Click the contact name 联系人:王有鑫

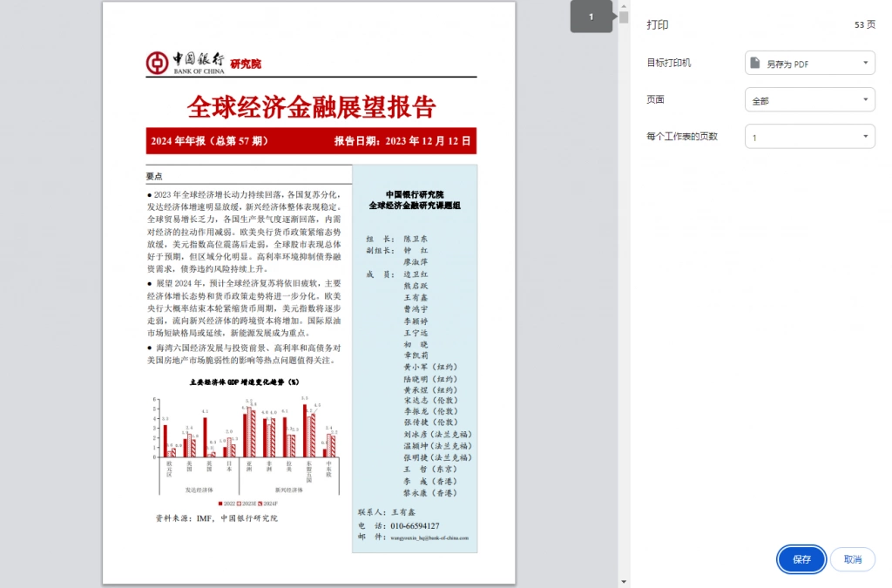[x=387, y=512]
